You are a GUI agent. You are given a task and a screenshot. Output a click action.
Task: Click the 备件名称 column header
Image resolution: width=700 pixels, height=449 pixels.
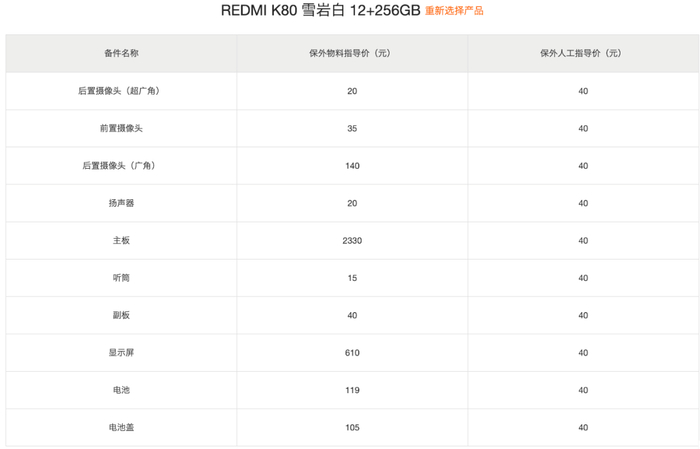pos(121,53)
